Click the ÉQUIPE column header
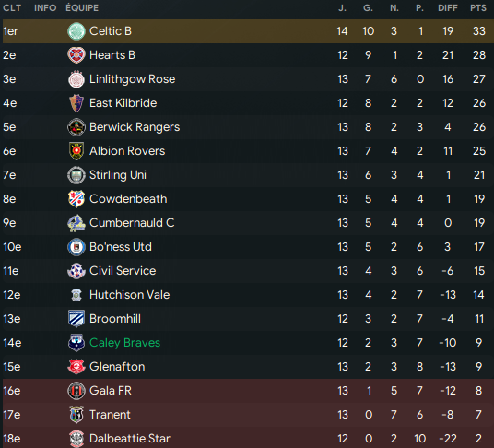The height and width of the screenshot is (448, 494). coord(82,8)
